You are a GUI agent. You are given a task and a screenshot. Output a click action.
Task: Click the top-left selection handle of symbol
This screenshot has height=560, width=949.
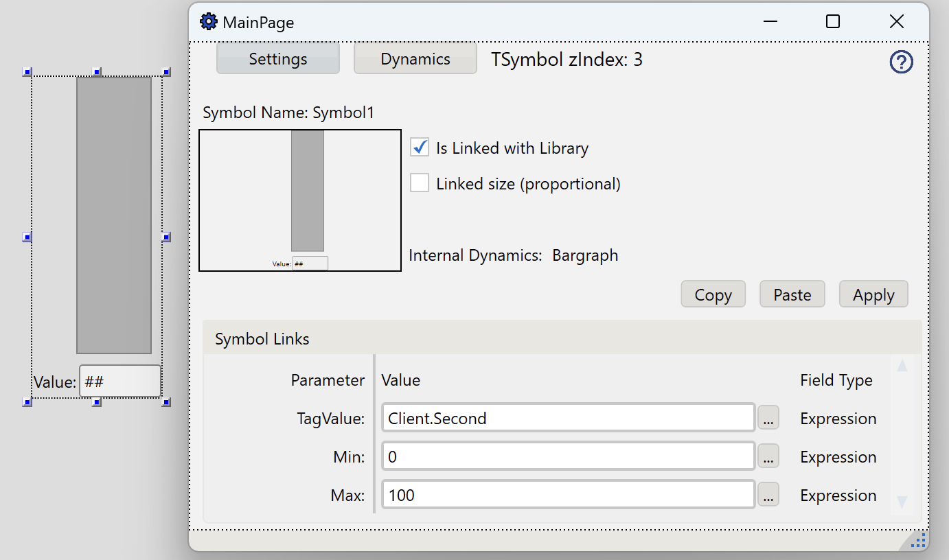coord(27,71)
